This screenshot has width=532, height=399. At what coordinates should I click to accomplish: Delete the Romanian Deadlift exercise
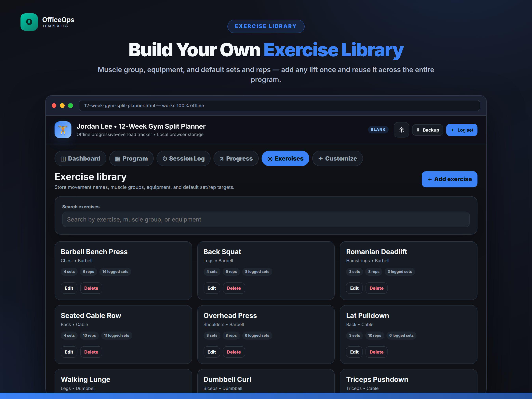pos(376,288)
